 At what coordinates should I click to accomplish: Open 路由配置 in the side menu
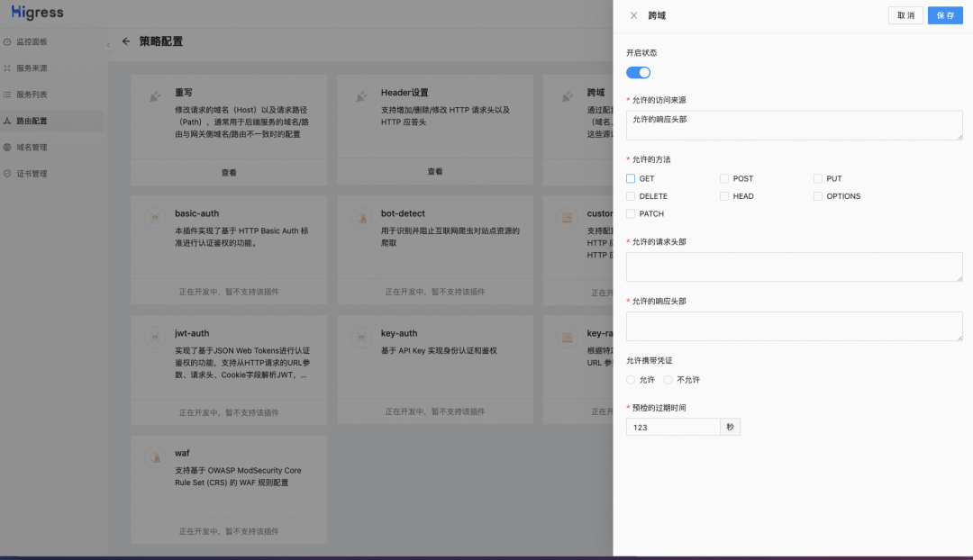(x=32, y=121)
